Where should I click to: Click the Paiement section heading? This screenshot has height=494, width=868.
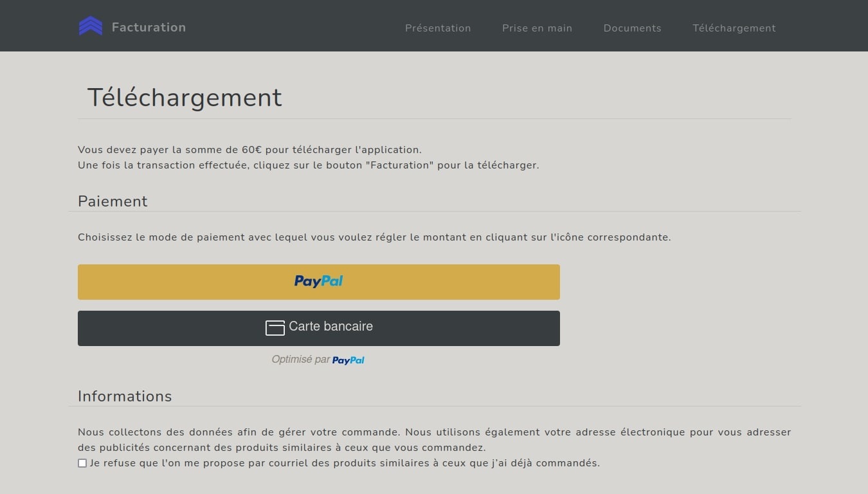(x=113, y=201)
